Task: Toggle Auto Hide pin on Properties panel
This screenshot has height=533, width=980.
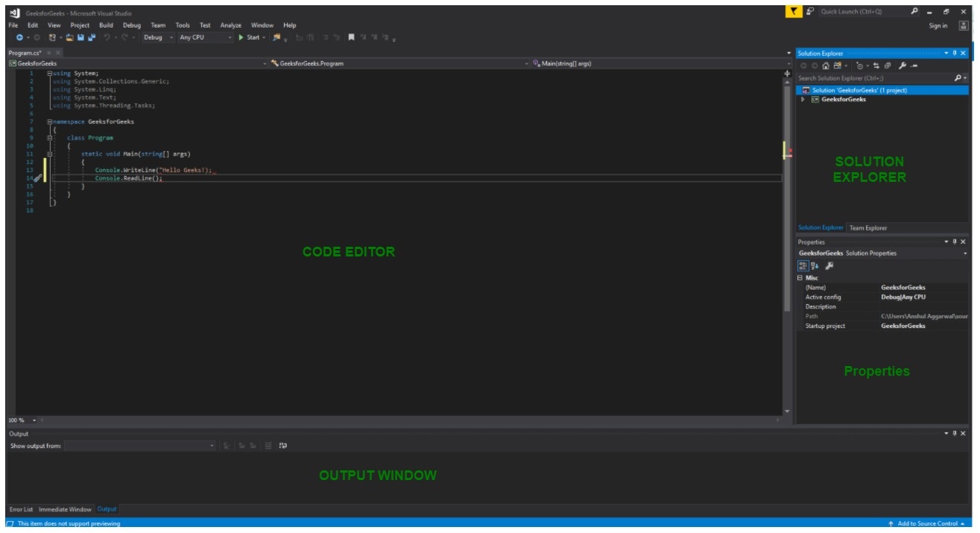Action: (x=955, y=242)
